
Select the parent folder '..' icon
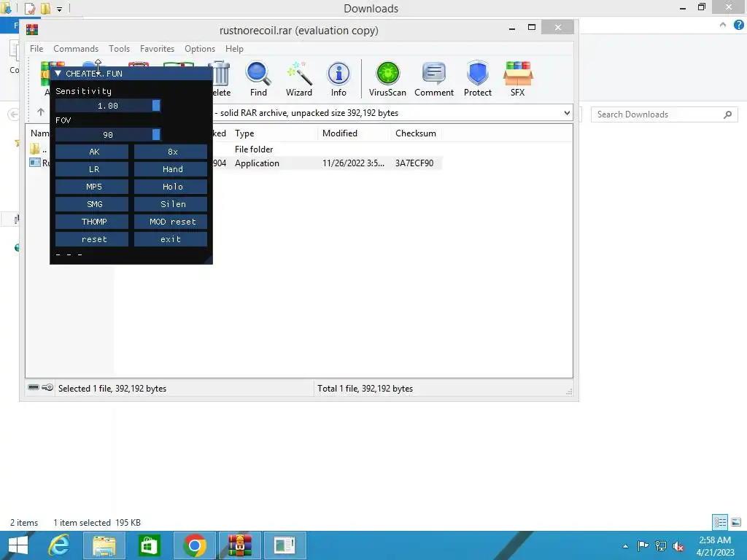pos(35,149)
